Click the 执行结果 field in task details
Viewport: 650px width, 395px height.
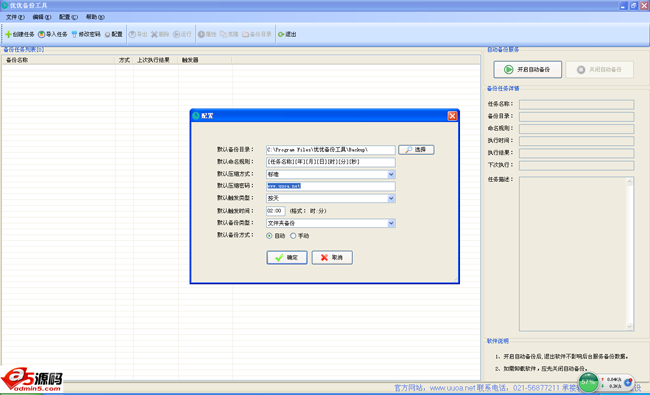(x=576, y=153)
